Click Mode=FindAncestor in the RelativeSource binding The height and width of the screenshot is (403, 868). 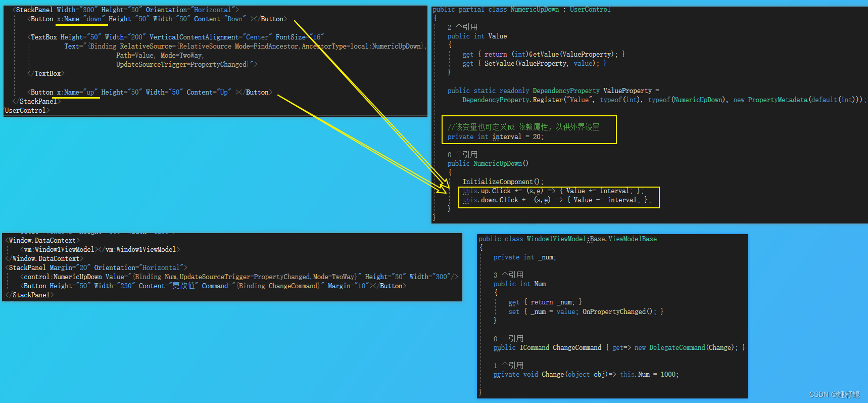(266, 46)
